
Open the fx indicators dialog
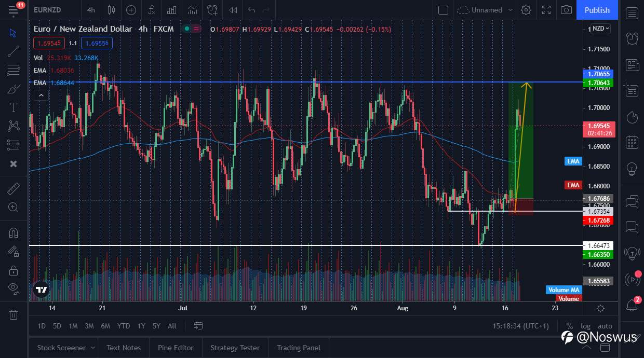pyautogui.click(x=151, y=10)
